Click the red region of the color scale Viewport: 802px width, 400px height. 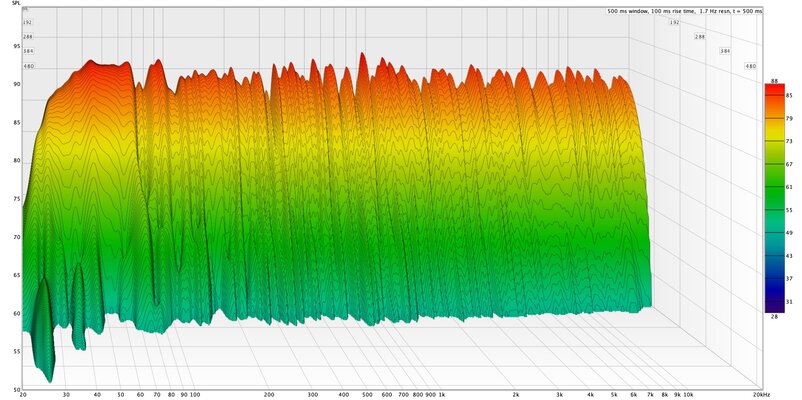(x=774, y=95)
